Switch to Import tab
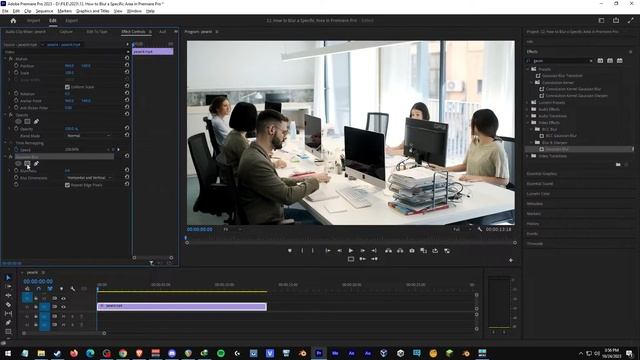The width and height of the screenshot is (640, 360). coord(33,20)
